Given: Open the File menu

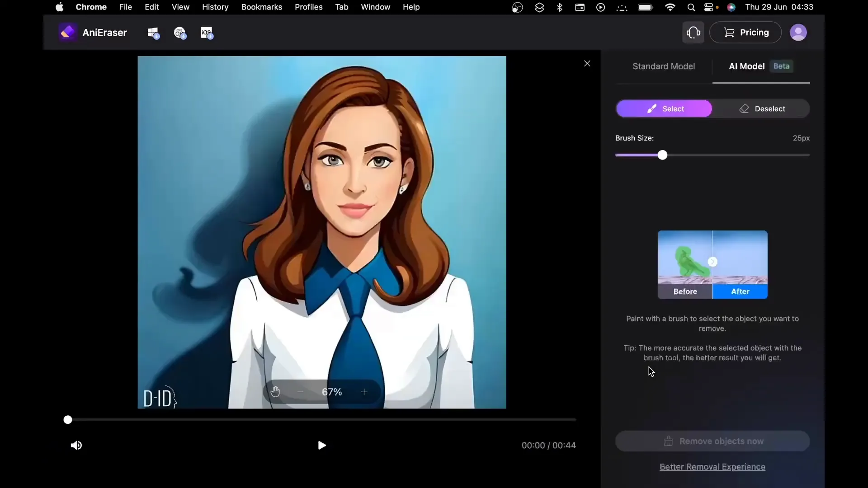Looking at the screenshot, I should pyautogui.click(x=126, y=7).
